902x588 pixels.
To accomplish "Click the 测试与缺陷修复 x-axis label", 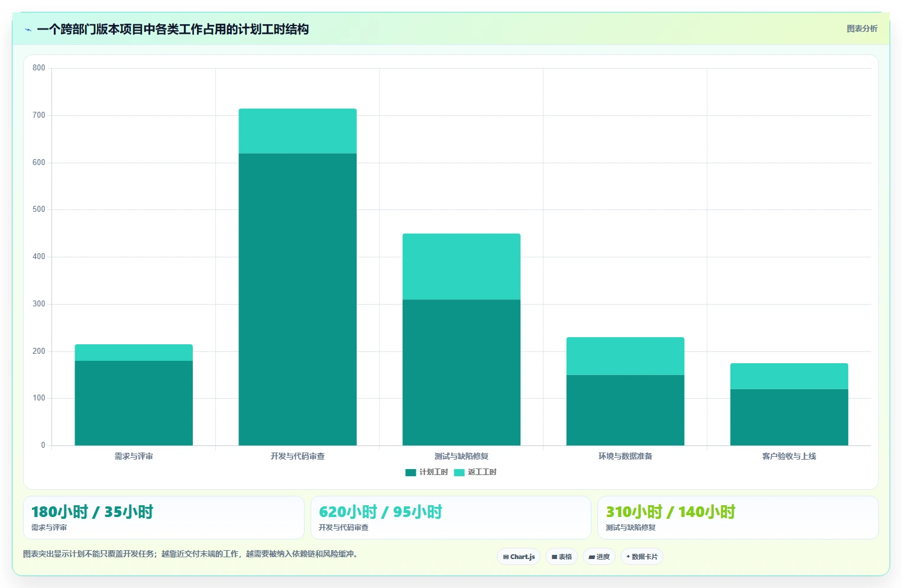I will coord(461,456).
